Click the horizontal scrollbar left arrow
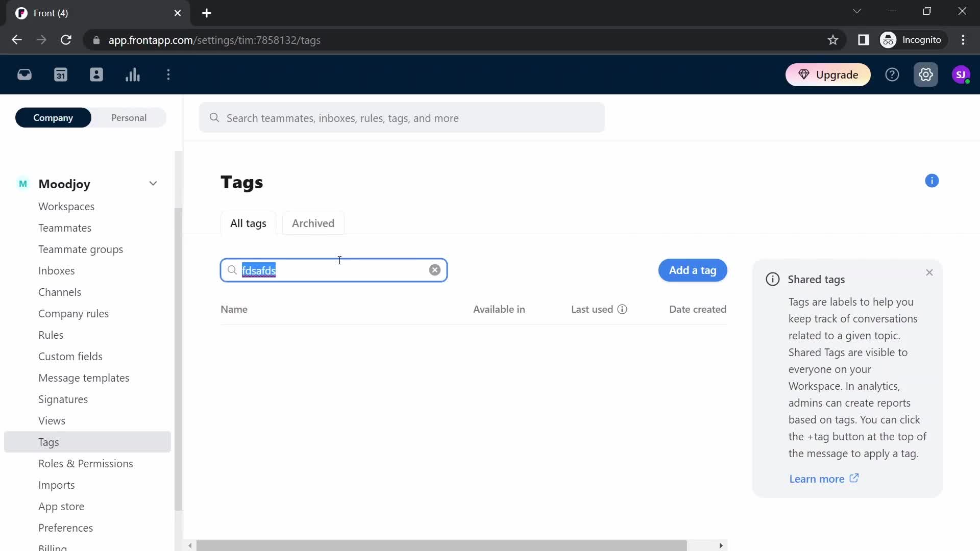Viewport: 980px width, 551px height. (190, 545)
